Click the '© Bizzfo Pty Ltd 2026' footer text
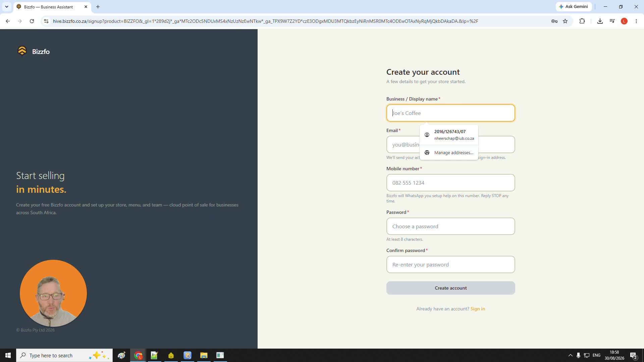 point(35,330)
